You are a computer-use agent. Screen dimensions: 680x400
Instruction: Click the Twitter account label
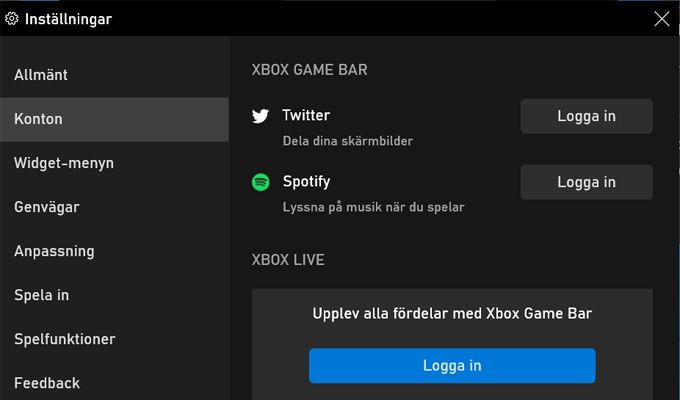306,115
